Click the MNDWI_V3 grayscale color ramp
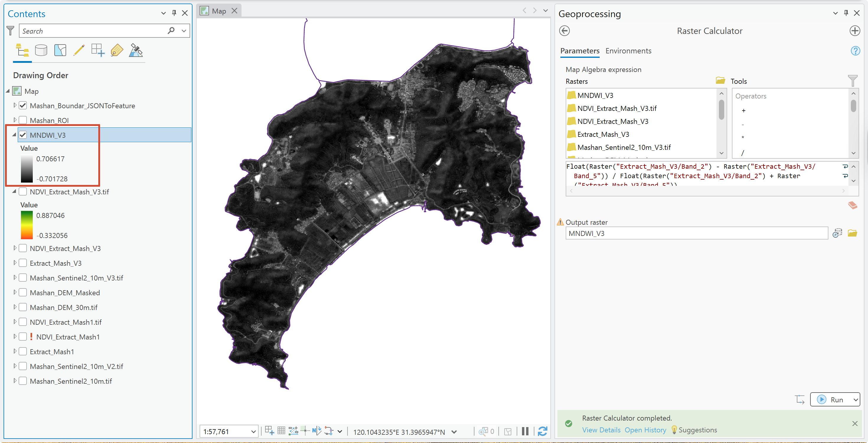Screen dimensions: 868x443 pyautogui.click(x=27, y=169)
